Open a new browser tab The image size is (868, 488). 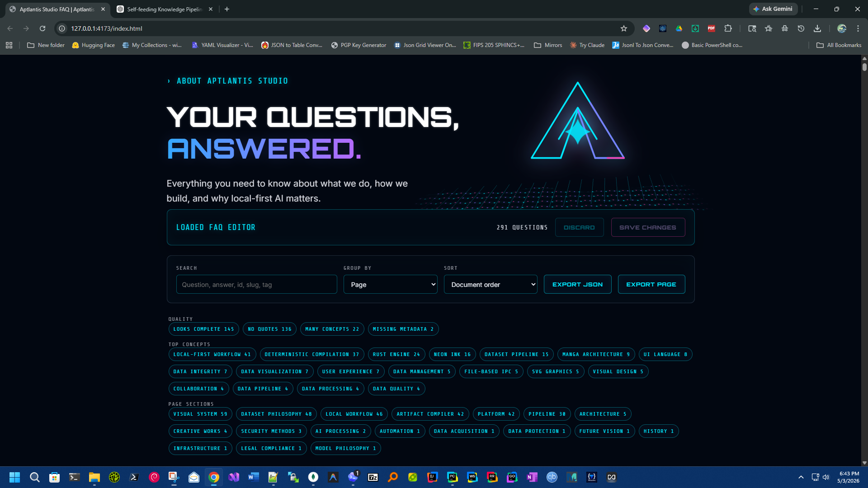point(227,9)
